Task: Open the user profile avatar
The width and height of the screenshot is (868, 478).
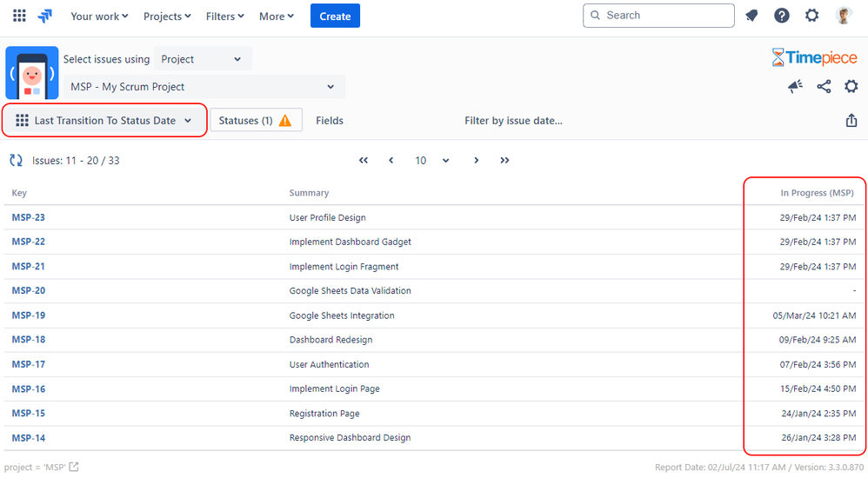Action: click(844, 16)
